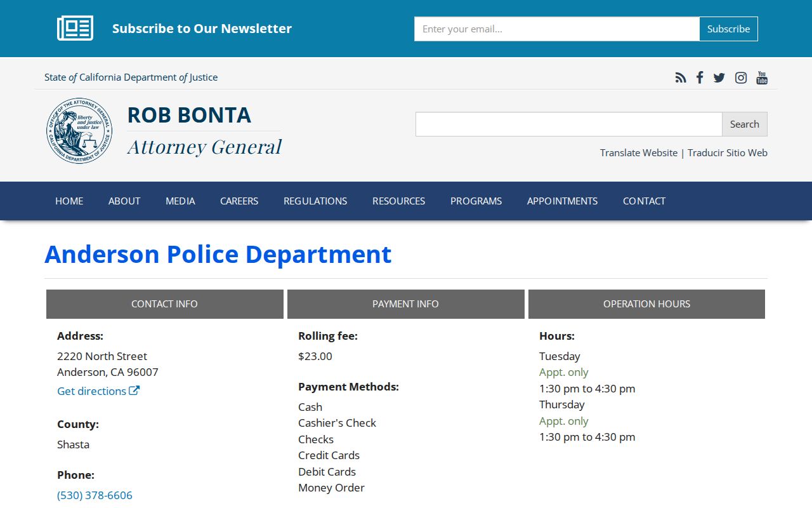The image size is (812, 508).
Task: Click the newsletter newspaper icon
Action: (75, 29)
